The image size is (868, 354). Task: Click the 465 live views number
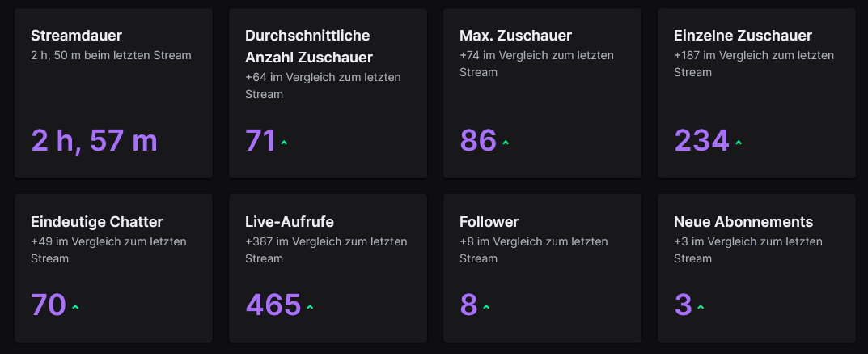(x=273, y=305)
